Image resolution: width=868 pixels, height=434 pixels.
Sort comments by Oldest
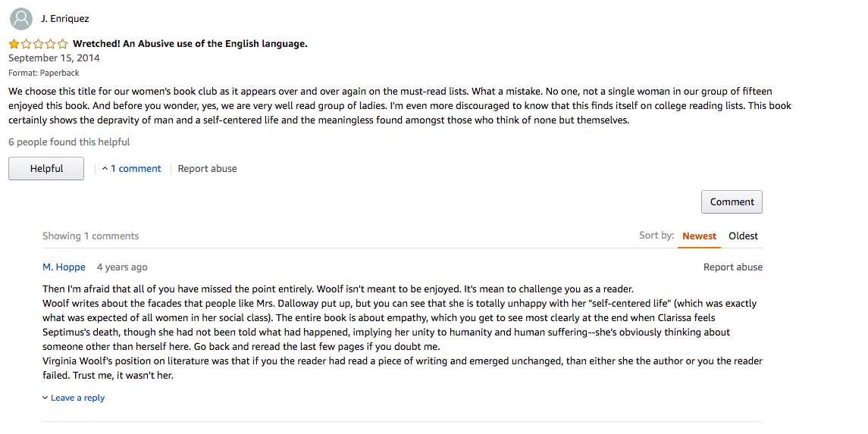(743, 236)
